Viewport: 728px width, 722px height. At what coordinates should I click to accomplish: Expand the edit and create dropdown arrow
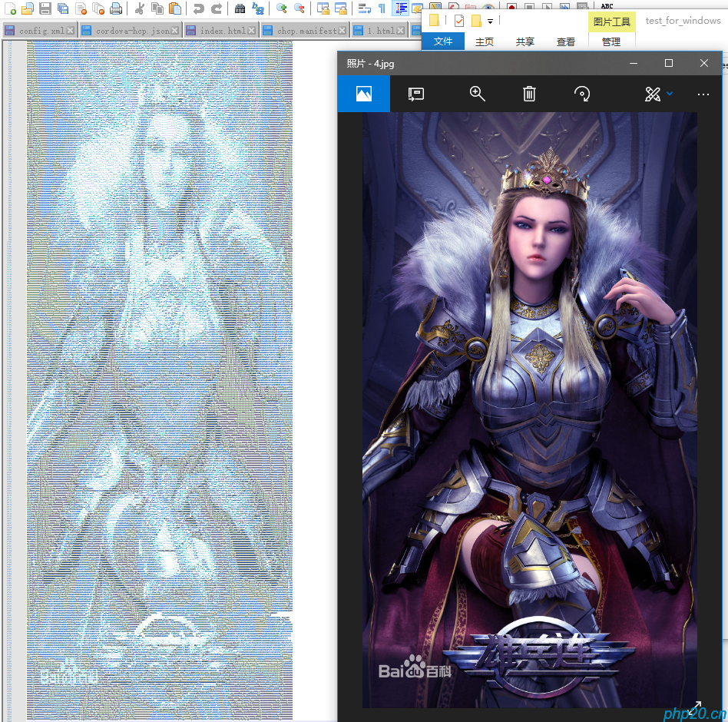[x=670, y=94]
